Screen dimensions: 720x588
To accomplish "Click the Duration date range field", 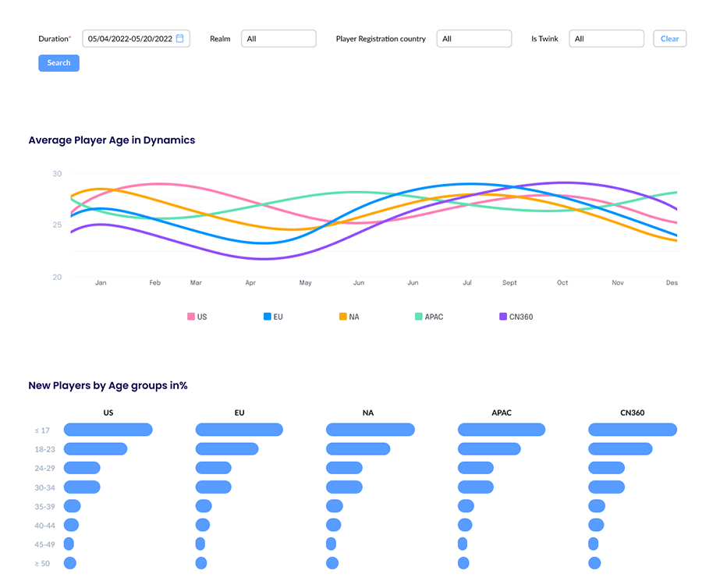I will (x=130, y=38).
